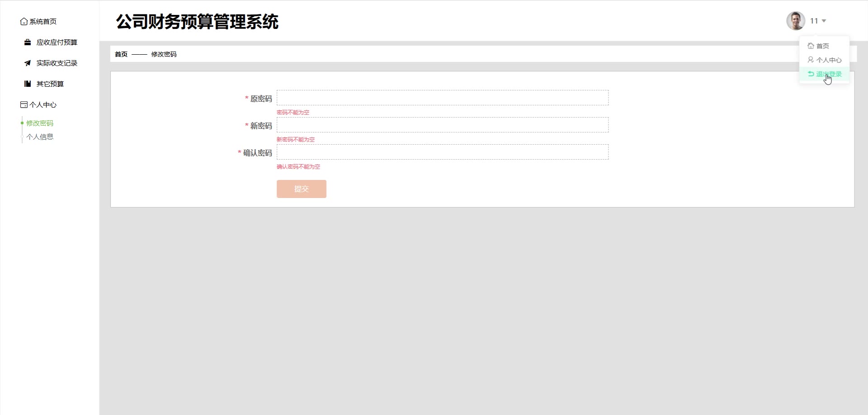Open 其它预算 in the sidebar
Viewport: 868px width, 415px height.
(x=50, y=84)
